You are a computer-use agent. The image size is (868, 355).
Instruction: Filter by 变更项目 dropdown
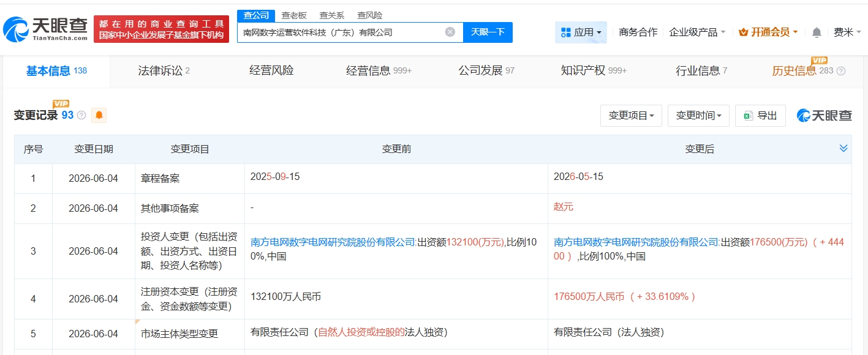point(631,115)
